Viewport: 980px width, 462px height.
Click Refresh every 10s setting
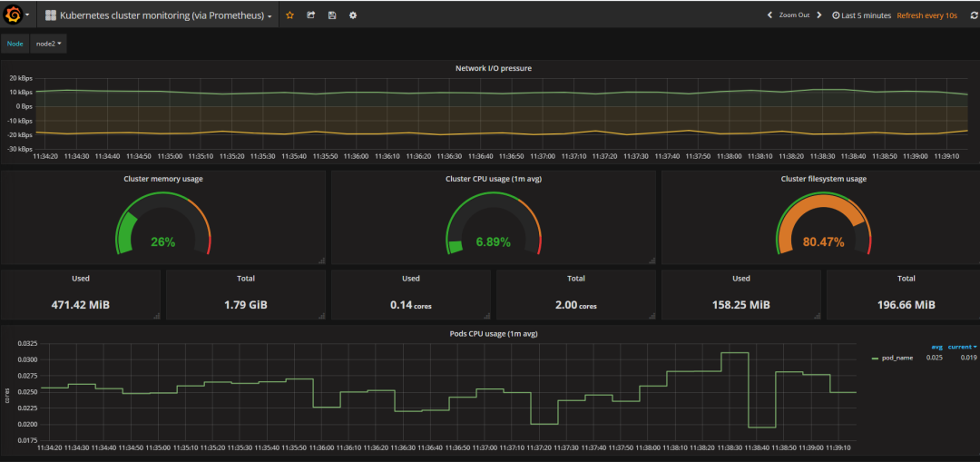[x=926, y=15]
